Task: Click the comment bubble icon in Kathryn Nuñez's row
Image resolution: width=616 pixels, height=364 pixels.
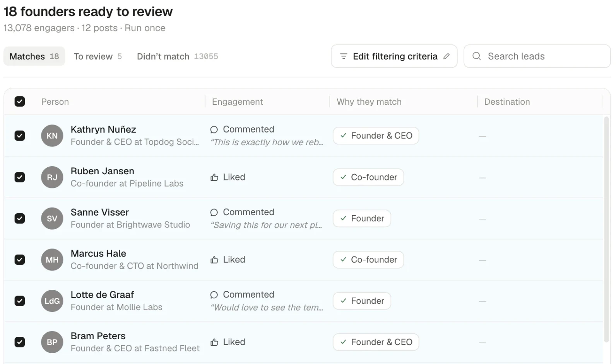Action: (x=214, y=129)
